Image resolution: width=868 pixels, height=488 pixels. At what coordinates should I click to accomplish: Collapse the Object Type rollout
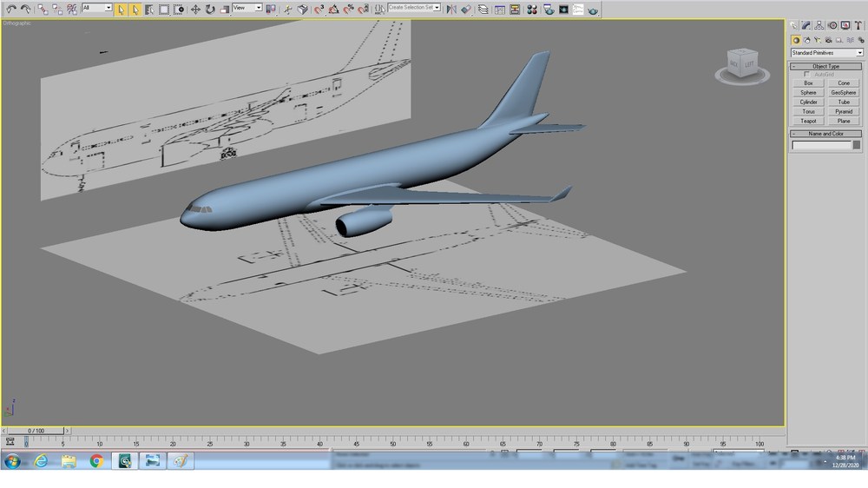825,66
